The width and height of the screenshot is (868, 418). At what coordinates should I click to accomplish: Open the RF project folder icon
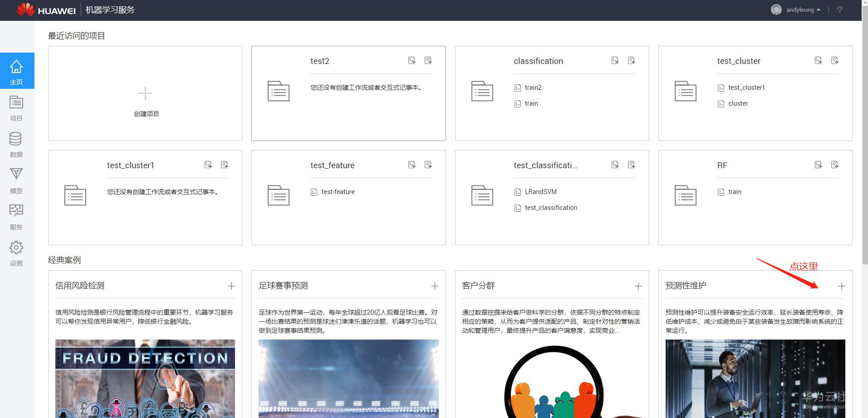pos(685,195)
